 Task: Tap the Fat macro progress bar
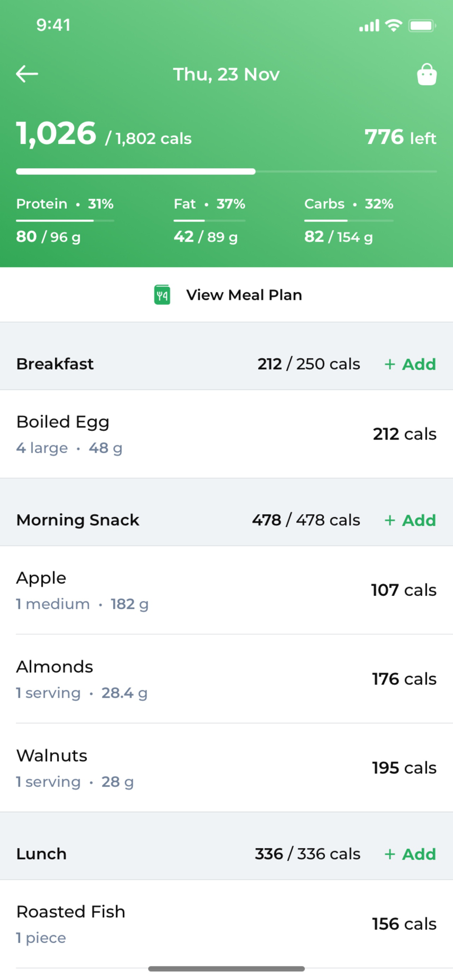pos(209,220)
